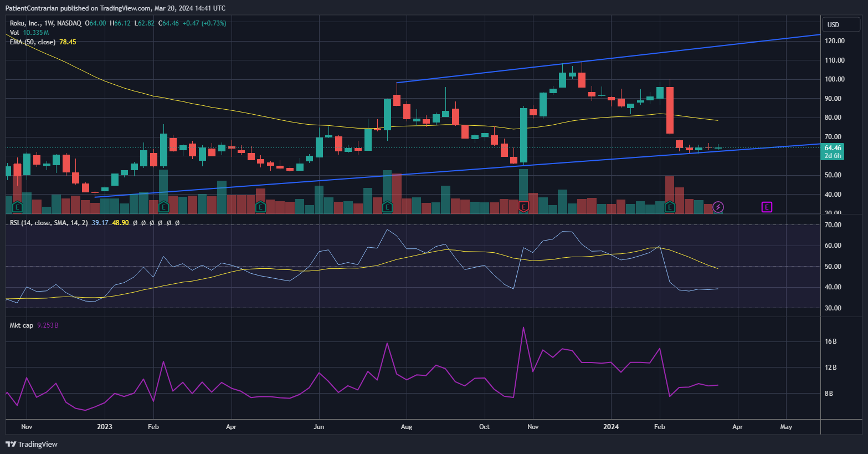The image size is (868, 454).
Task: Click the 2024 label on time axis
Action: click(x=611, y=427)
